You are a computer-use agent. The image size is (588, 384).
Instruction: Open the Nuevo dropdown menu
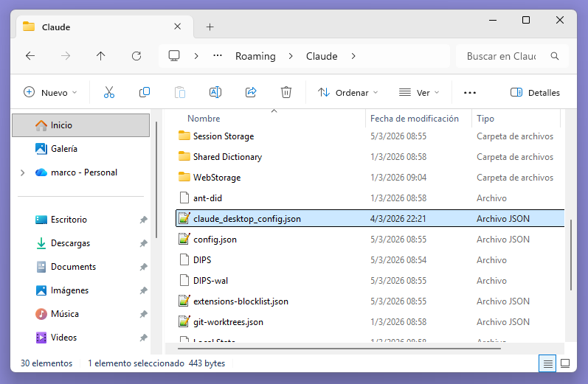click(50, 93)
